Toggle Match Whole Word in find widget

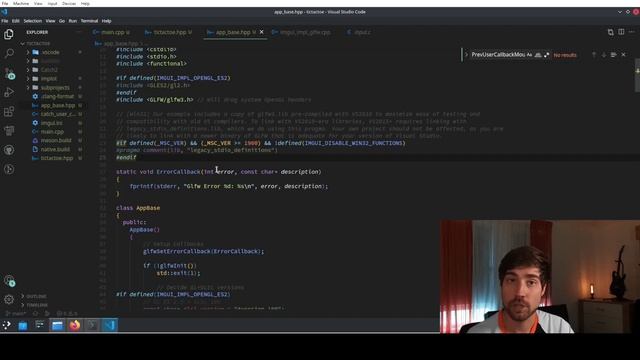tap(538, 55)
